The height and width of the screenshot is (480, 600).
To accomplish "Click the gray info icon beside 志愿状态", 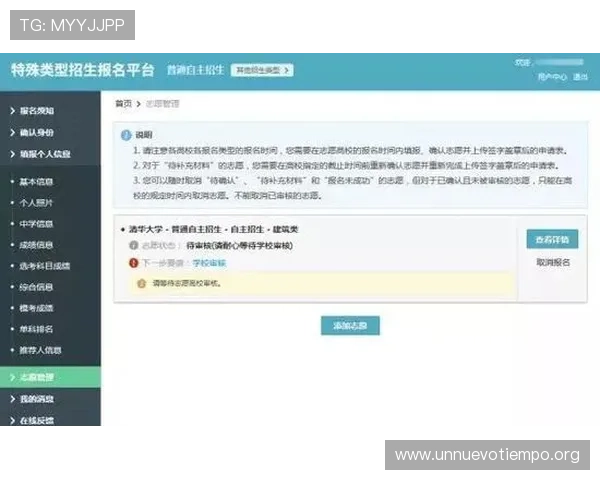I will tap(134, 245).
